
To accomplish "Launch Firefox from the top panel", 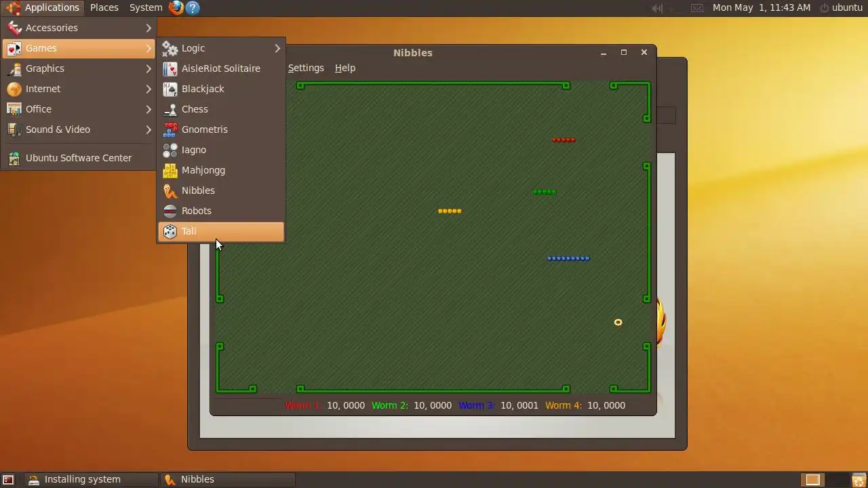I will (176, 7).
